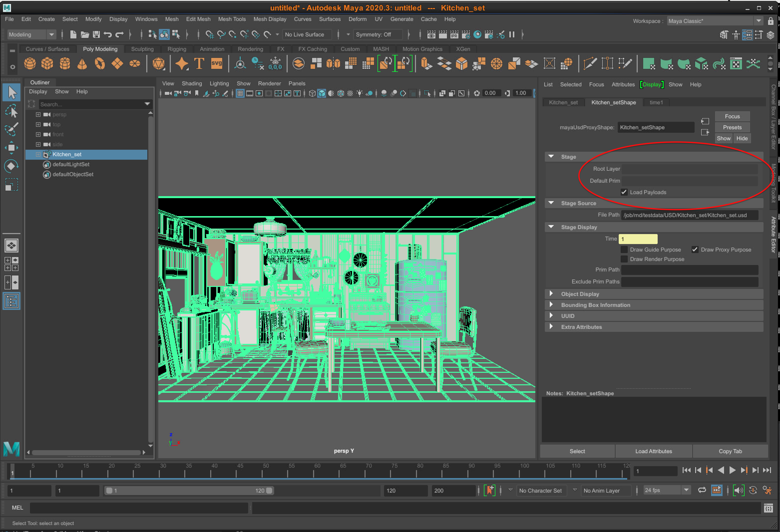This screenshot has height=532, width=780.
Task: Activate the Select Tool in the toolbox
Action: (11, 92)
